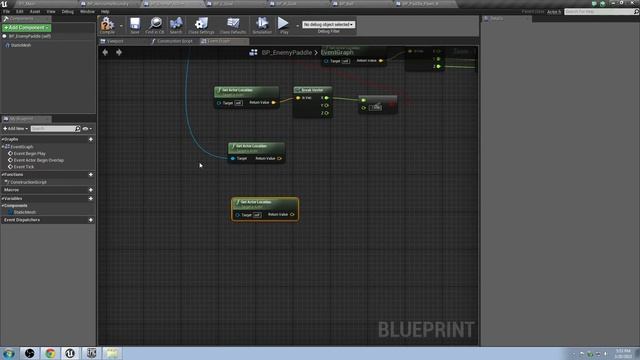Open Class Settings from the toolbar

[x=201, y=24]
